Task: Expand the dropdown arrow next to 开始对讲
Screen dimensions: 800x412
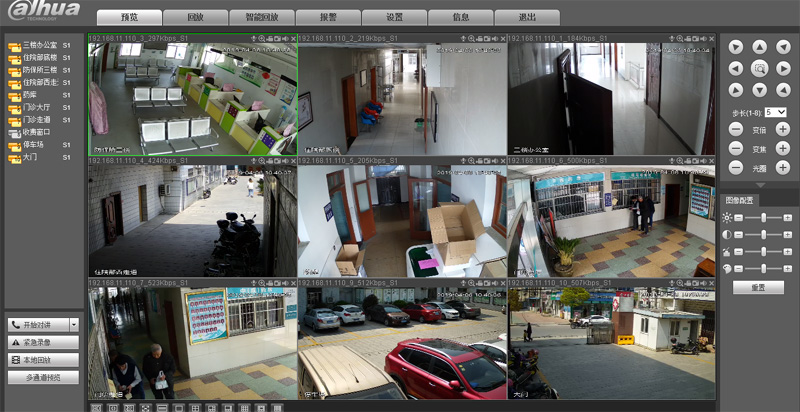Action: (x=74, y=325)
